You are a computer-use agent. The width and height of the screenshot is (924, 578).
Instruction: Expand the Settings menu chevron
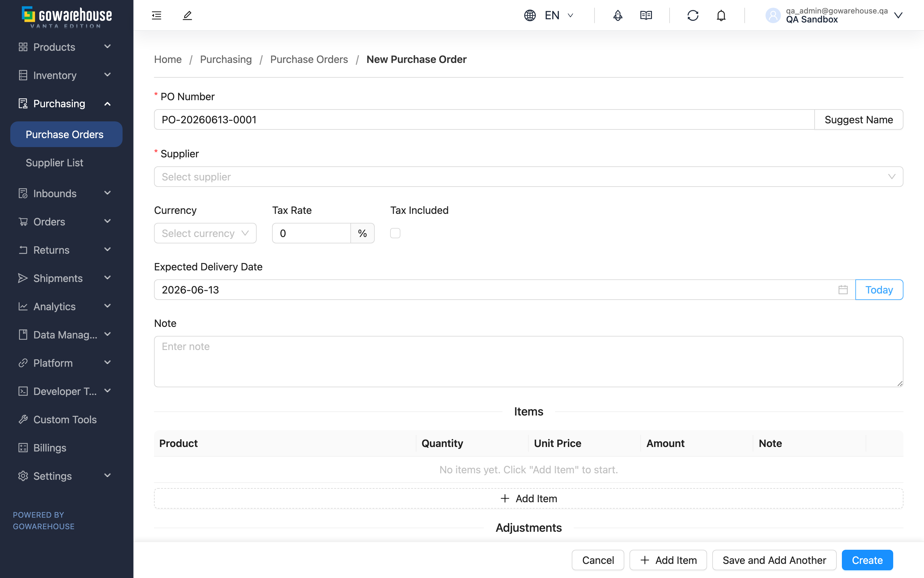coord(108,476)
